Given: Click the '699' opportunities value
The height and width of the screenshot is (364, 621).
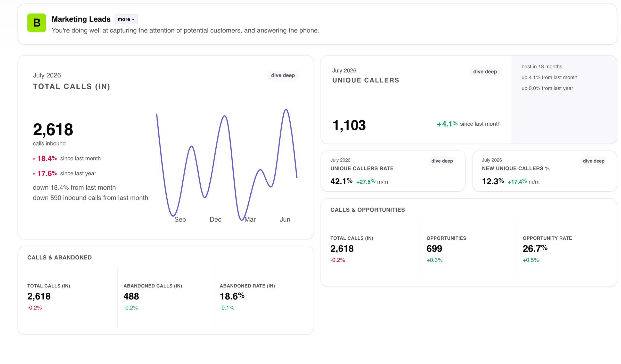Looking at the screenshot, I should click(434, 249).
